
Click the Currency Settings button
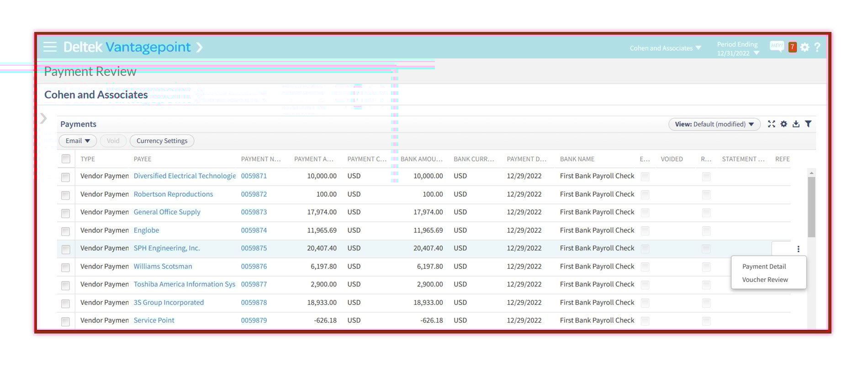[x=162, y=141]
